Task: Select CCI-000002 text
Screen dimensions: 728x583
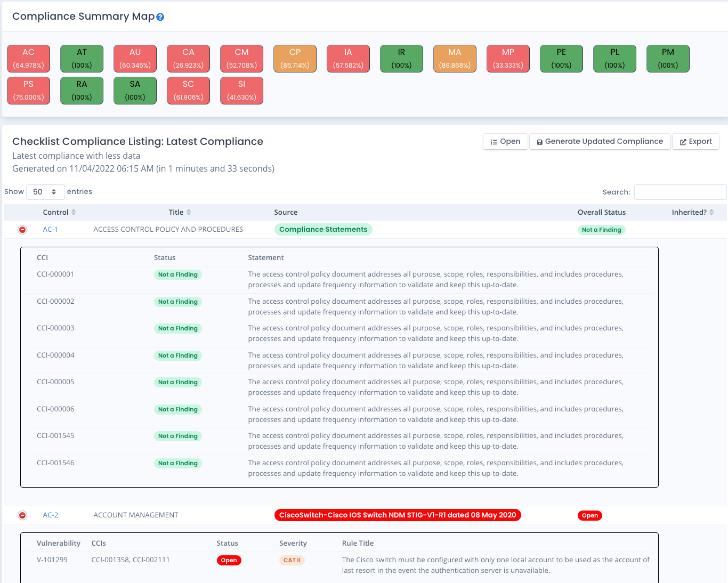Action: 55,302
